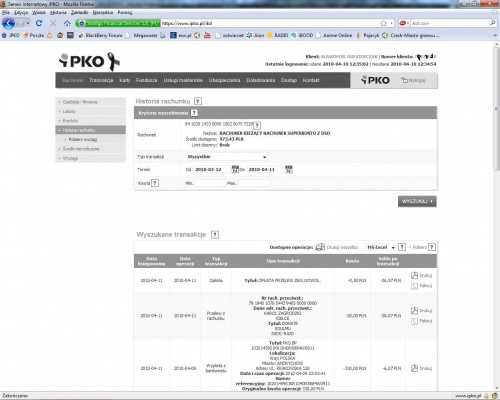Select the Kontakt navigation tab
The height and width of the screenshot is (400, 500).
point(311,80)
